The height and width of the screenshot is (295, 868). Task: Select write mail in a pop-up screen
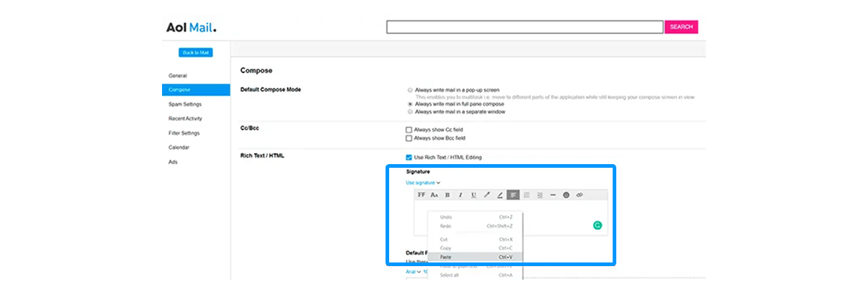click(x=410, y=90)
